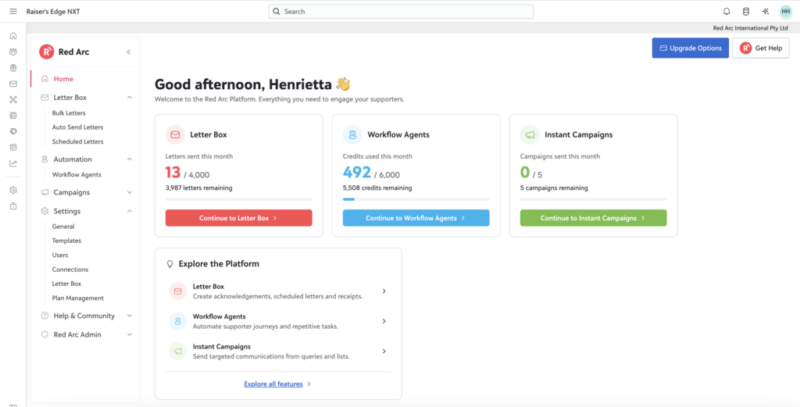The height and width of the screenshot is (407, 800).
Task: Open Plan Management under Settings
Action: tap(78, 298)
